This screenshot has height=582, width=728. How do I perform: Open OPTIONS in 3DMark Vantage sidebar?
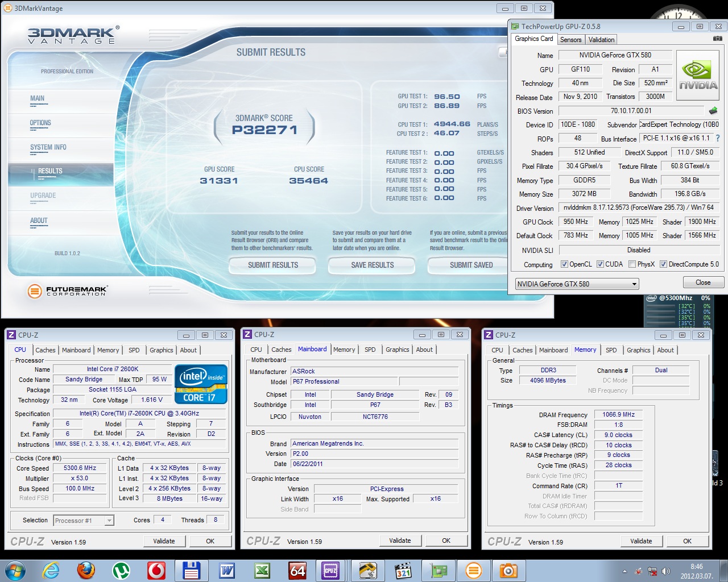tap(40, 123)
